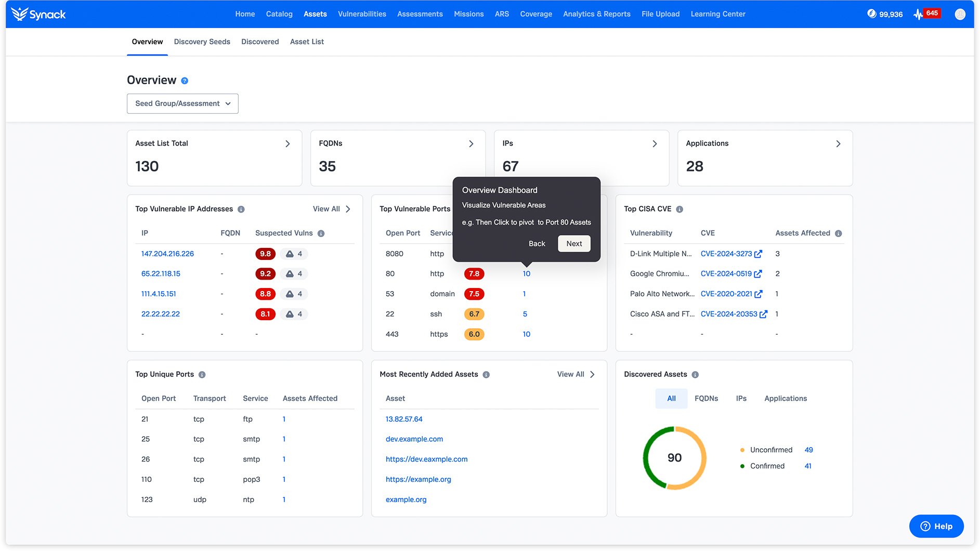Viewport: 980px width, 551px height.
Task: Open the 147.204.216.226 IP link
Action: click(x=167, y=254)
